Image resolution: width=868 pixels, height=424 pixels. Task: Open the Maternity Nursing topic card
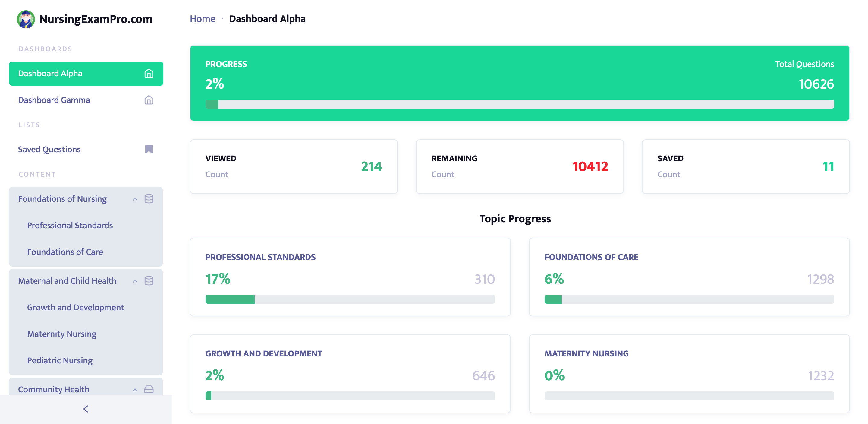[x=689, y=373]
